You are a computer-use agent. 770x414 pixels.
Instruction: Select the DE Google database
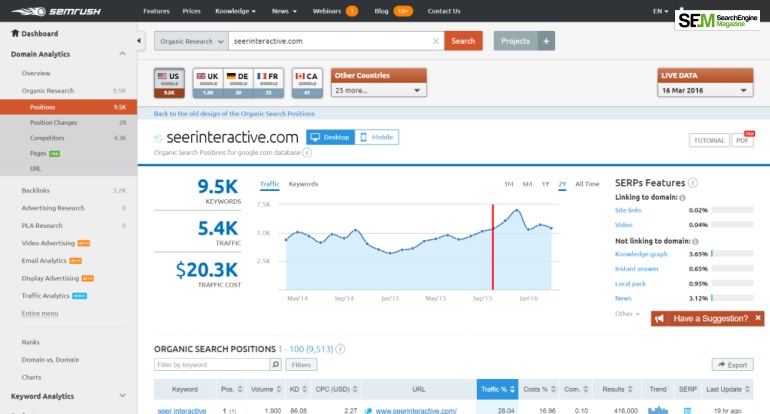tap(238, 83)
